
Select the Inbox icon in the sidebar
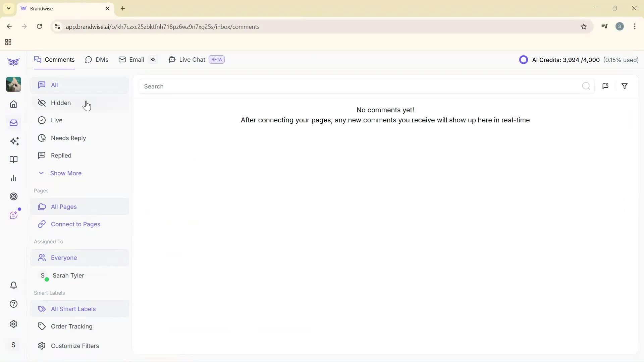(x=13, y=123)
